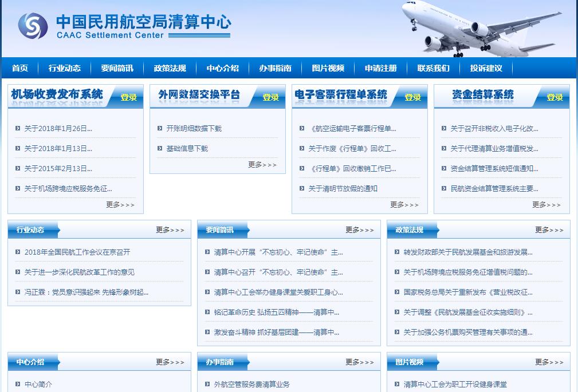
Task: Open 2018年全国民航工作会议在京召开 article
Action: [x=77, y=252]
